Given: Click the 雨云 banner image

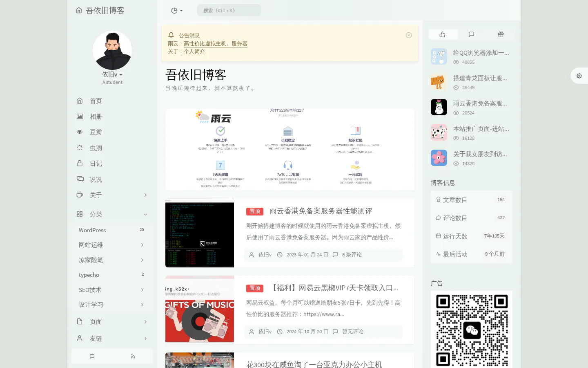Looking at the screenshot, I should click(x=290, y=149).
